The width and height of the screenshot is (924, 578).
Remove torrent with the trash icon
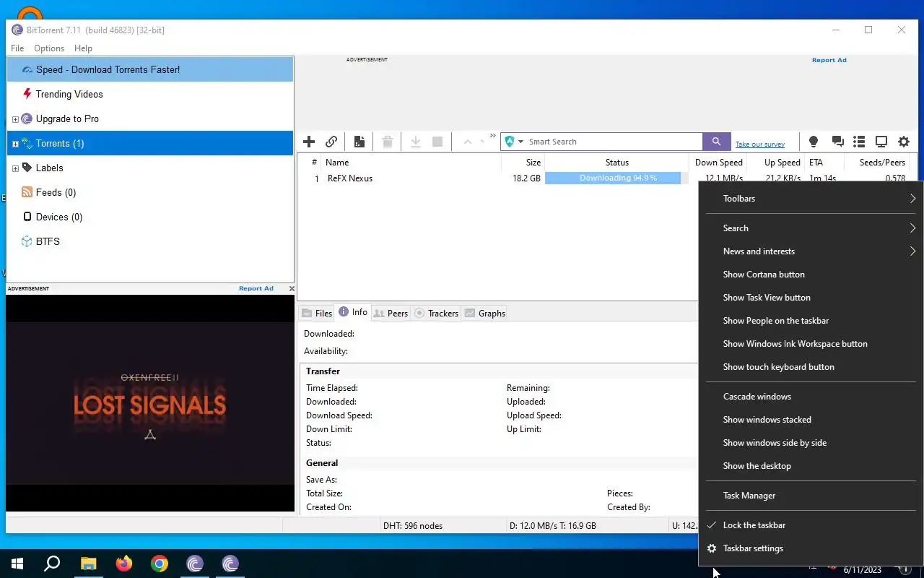point(388,142)
